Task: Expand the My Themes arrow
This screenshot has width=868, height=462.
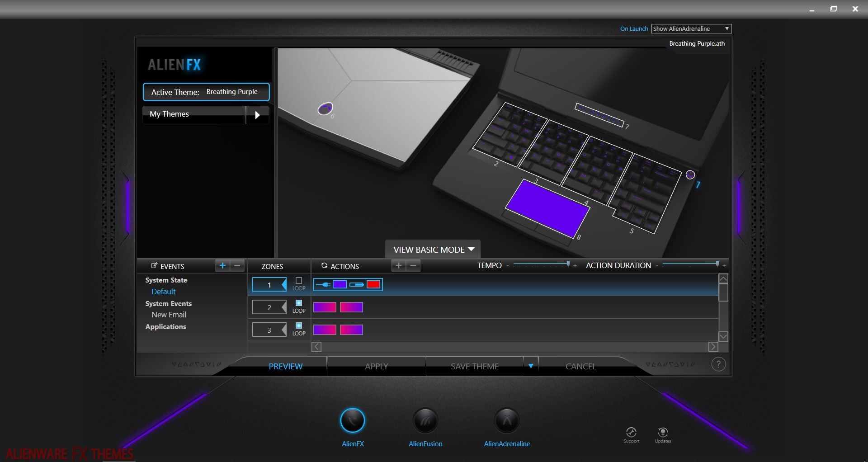Action: coord(258,115)
